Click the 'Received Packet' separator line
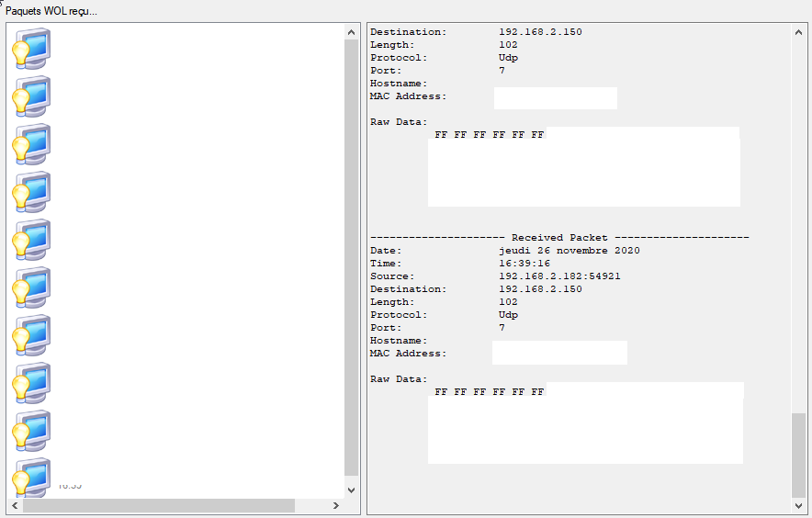The image size is (812, 518). click(559, 237)
